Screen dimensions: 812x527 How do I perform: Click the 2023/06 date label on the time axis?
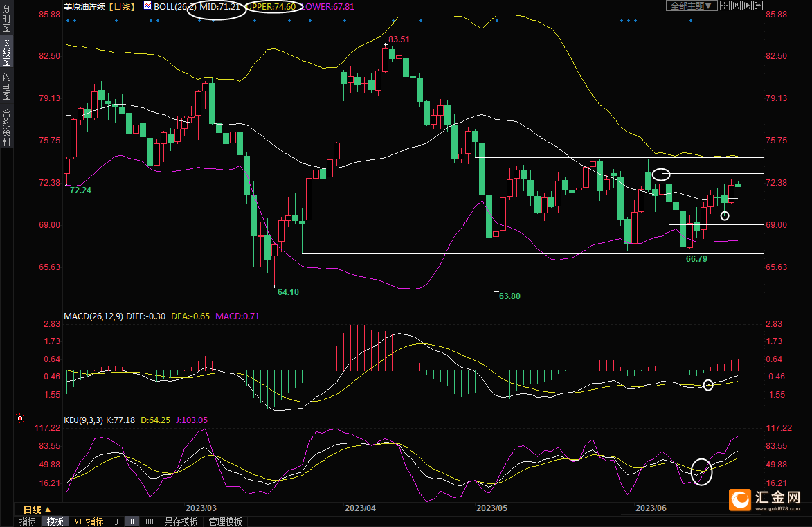pos(651,508)
